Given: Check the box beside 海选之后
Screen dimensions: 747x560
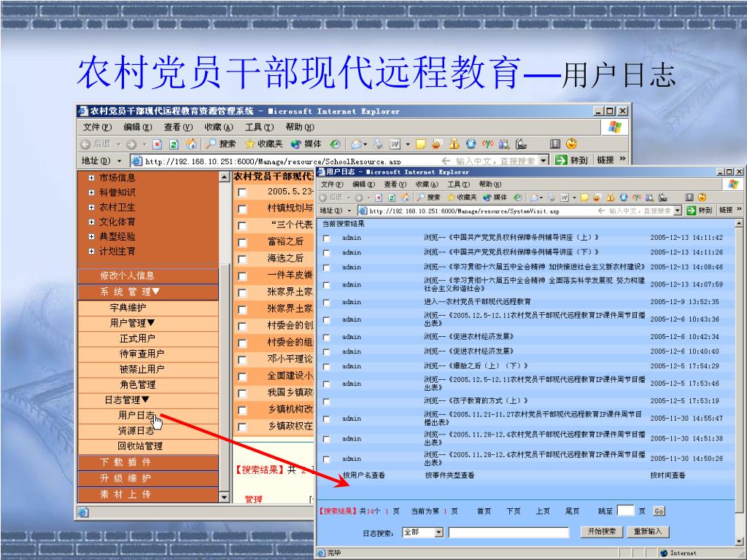Looking at the screenshot, I should [242, 259].
